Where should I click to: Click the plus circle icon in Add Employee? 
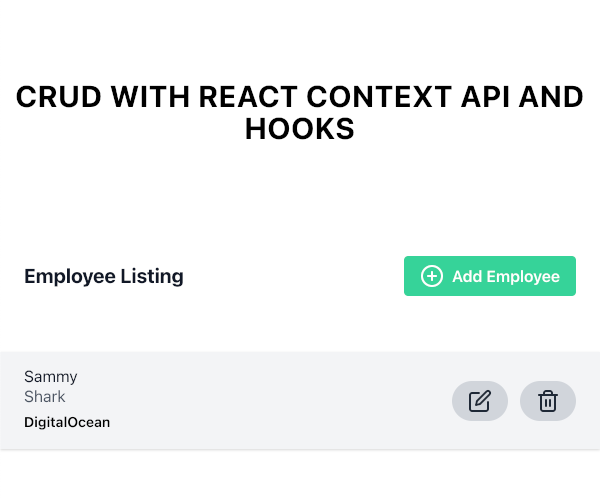pyautogui.click(x=432, y=276)
